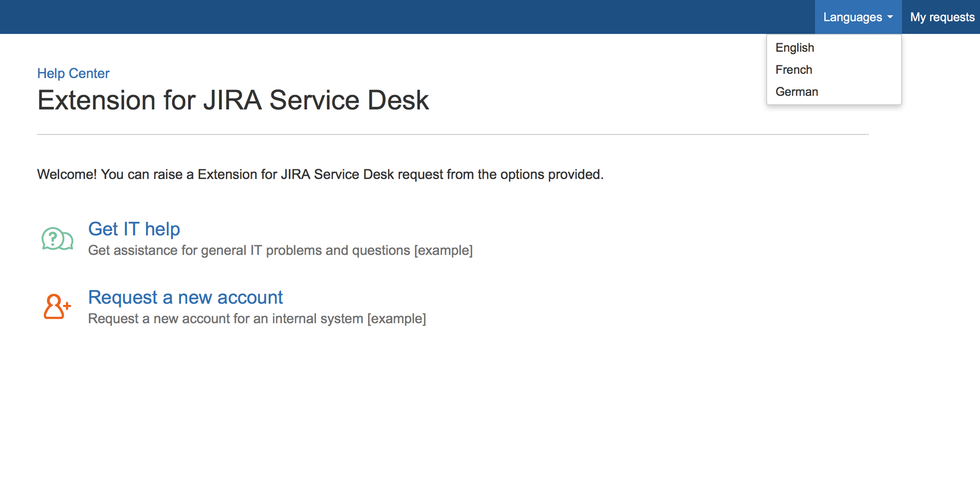Click the Welcome message paragraph

(x=320, y=175)
